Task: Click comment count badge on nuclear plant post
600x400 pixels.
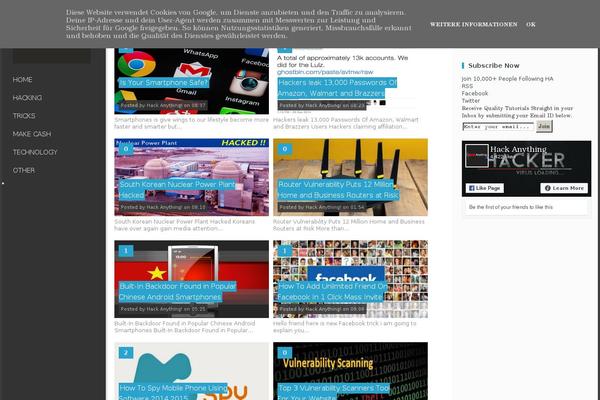Action: tap(126, 149)
